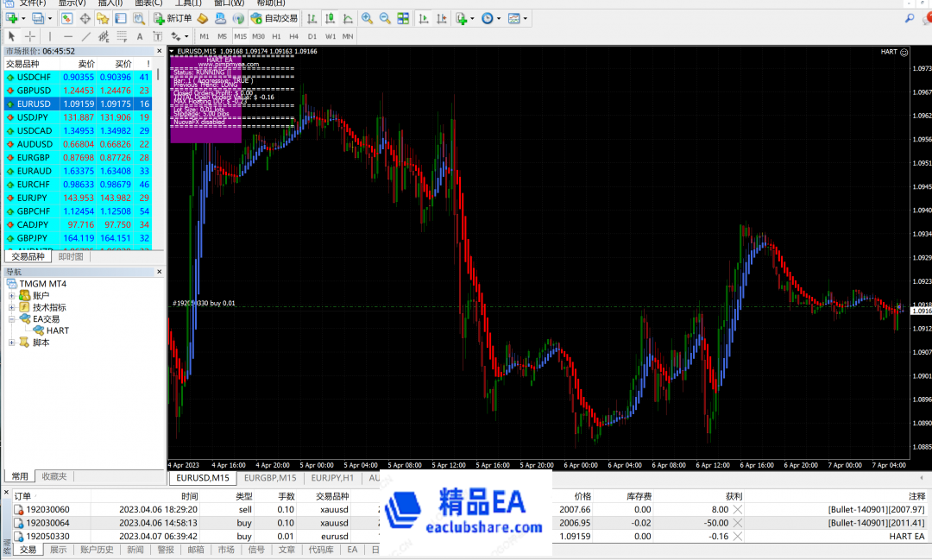Open the new chart dropdown arrow
Image resolution: width=932 pixels, height=560 pixels.
23,18
